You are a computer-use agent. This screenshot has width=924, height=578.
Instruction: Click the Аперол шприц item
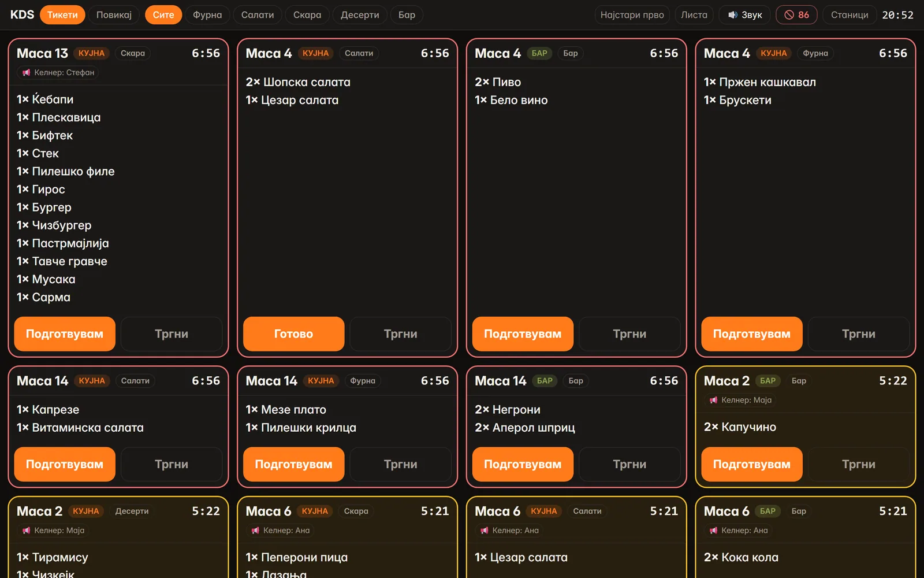point(525,428)
